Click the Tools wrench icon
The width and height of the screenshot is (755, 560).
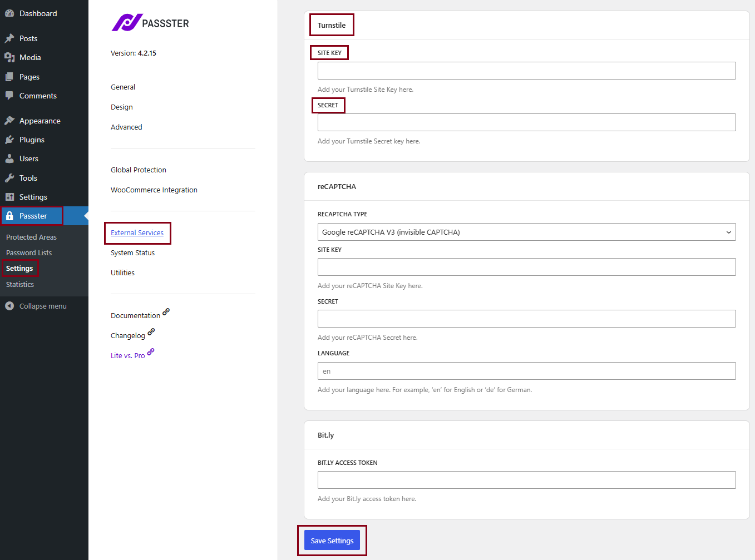(x=9, y=178)
